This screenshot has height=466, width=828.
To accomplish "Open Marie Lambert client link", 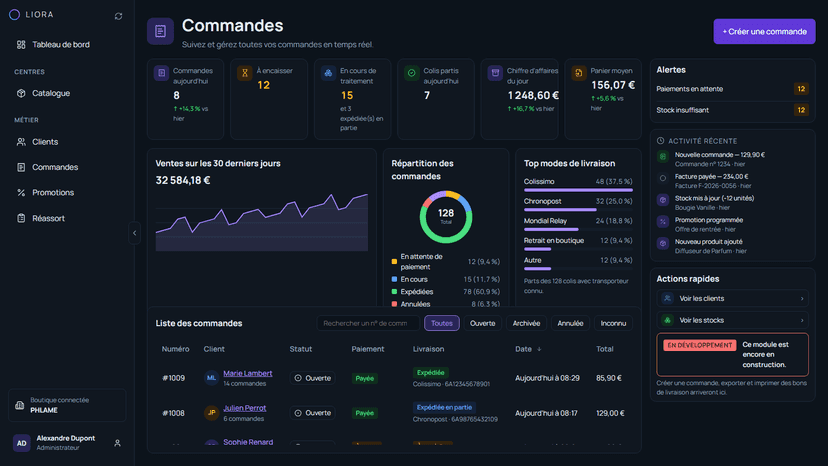I will [248, 373].
